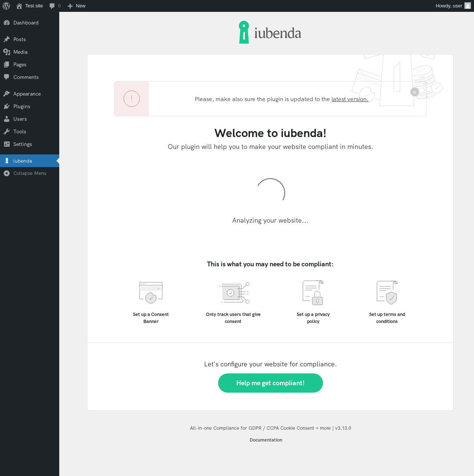Click Only track users that give consent text
474x476 pixels.
coord(233,318)
